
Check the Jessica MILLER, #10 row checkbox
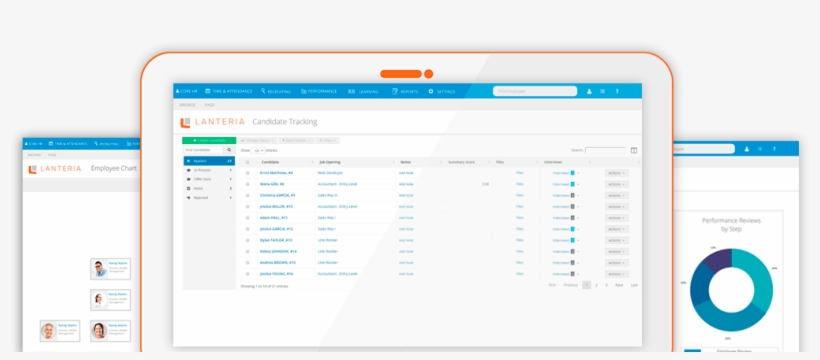[x=247, y=207]
